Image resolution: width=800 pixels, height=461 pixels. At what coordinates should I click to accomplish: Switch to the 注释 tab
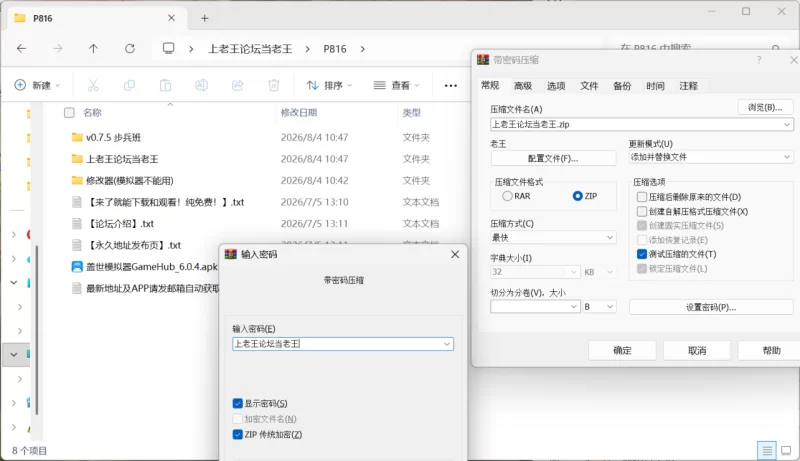pos(688,86)
